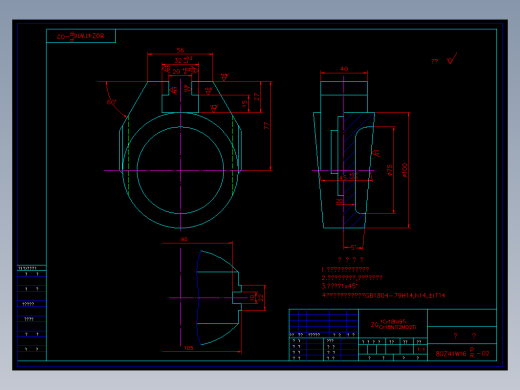
Task: Click the 15 vertical dimension
Action: [x=245, y=104]
